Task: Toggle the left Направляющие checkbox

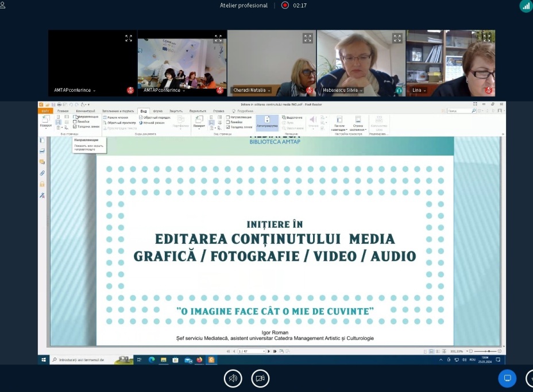Action: pyautogui.click(x=75, y=117)
